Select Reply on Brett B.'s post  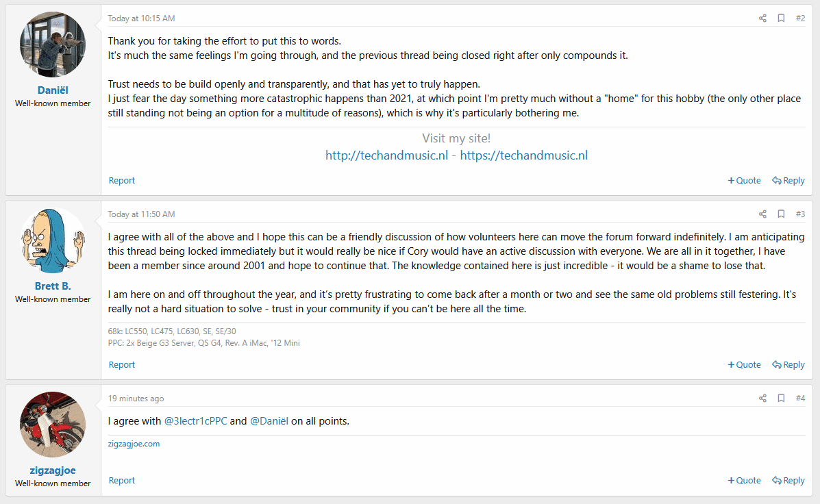788,364
